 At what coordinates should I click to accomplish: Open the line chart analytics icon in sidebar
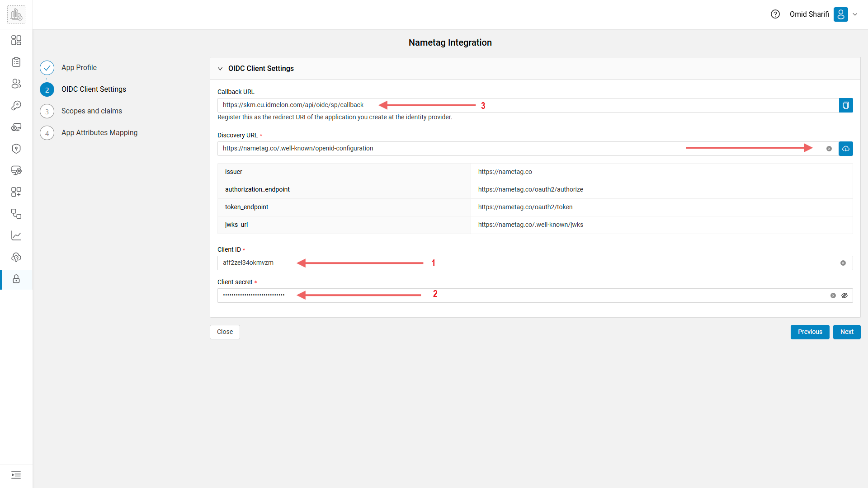click(16, 236)
